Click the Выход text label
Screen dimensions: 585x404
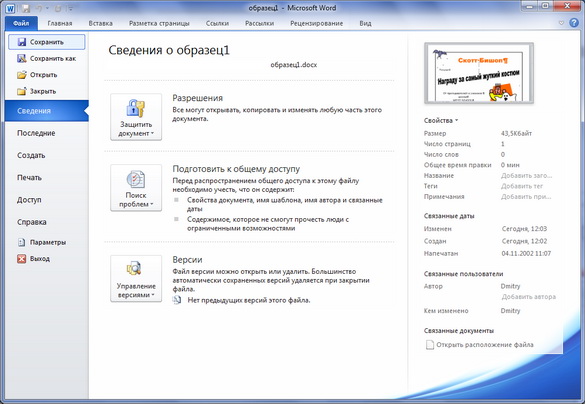point(40,259)
